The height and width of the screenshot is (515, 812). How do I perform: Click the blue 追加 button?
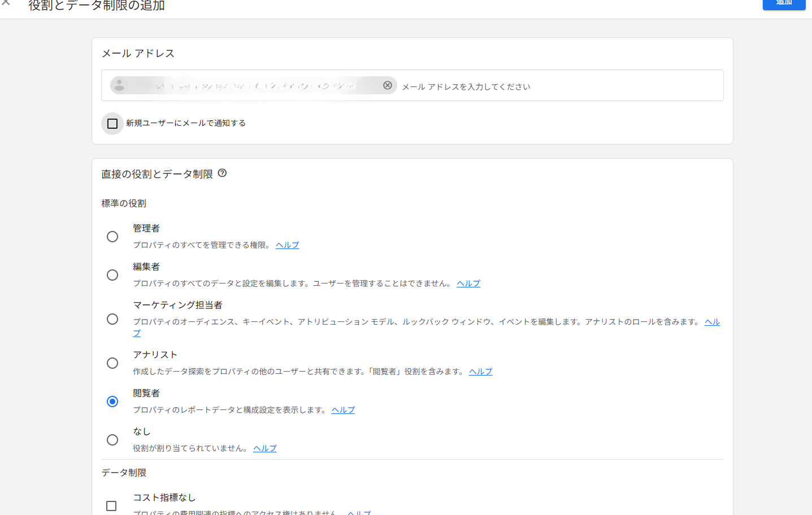(784, 3)
